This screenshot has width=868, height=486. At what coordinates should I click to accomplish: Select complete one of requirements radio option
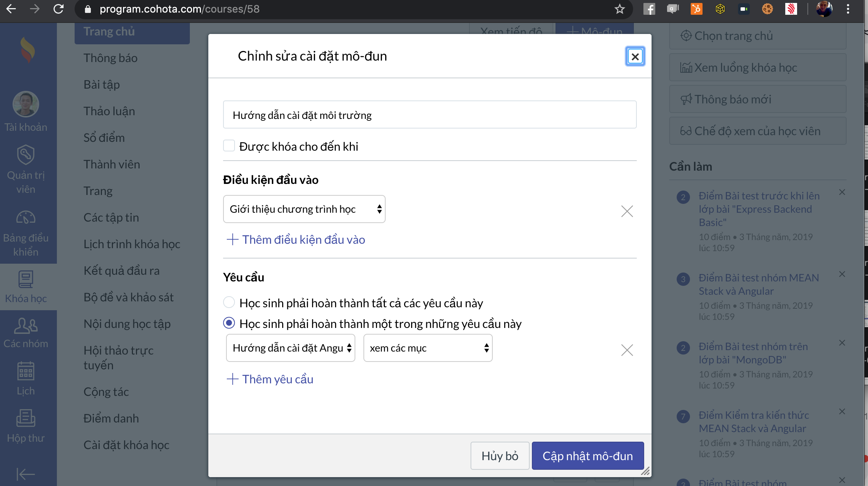229,323
